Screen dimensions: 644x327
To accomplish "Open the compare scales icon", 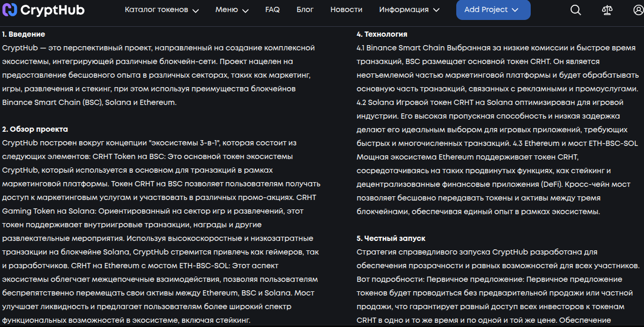I will (x=607, y=10).
